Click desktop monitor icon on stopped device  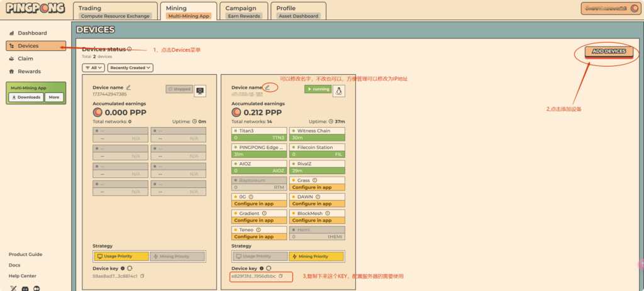click(x=200, y=91)
